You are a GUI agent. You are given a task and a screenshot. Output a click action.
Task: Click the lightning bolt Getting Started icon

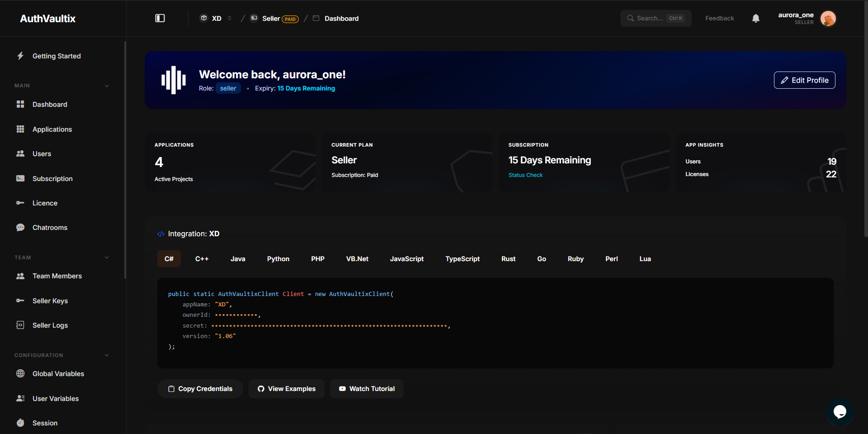click(20, 56)
